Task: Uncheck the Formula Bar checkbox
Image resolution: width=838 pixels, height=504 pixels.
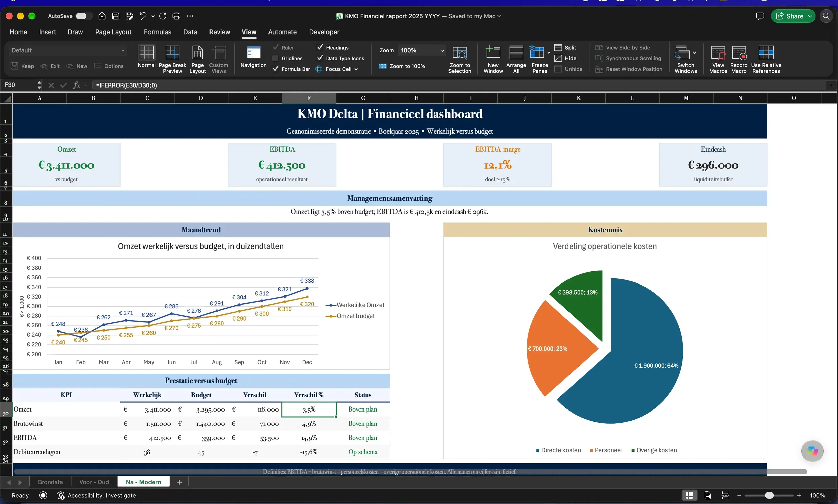Action: (x=275, y=69)
